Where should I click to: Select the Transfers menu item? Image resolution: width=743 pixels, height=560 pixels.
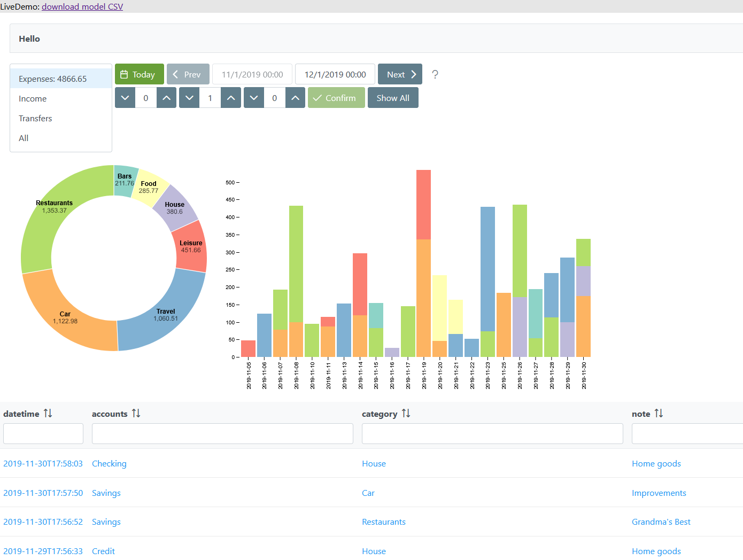point(35,119)
